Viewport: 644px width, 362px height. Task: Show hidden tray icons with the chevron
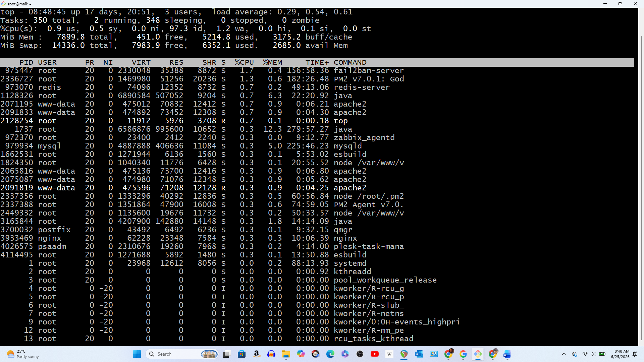563,354
